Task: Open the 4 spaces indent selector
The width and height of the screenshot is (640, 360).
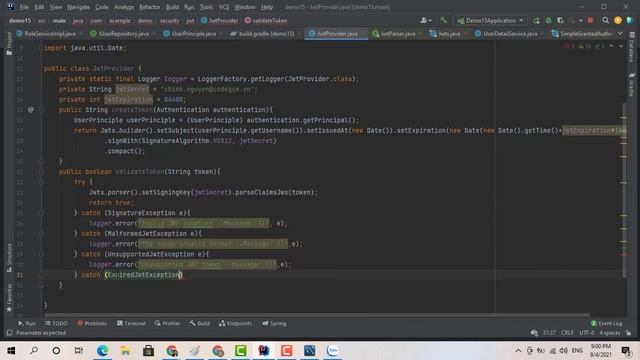Action: click(x=610, y=333)
